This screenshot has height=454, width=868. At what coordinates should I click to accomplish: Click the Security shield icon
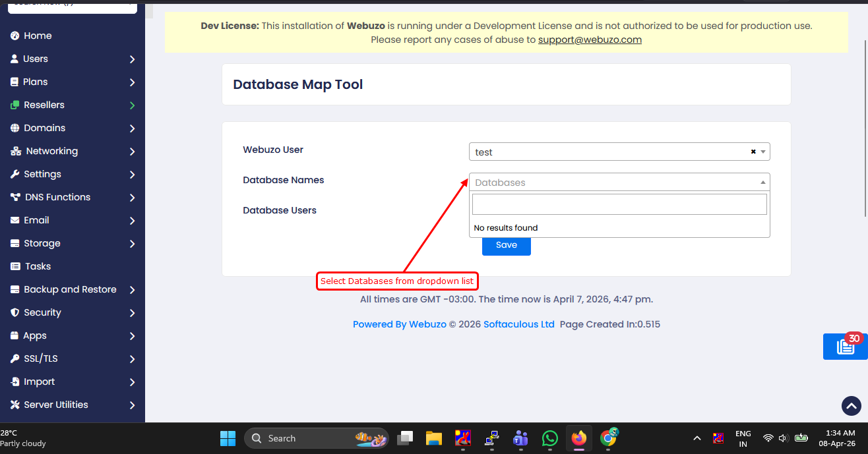15,312
